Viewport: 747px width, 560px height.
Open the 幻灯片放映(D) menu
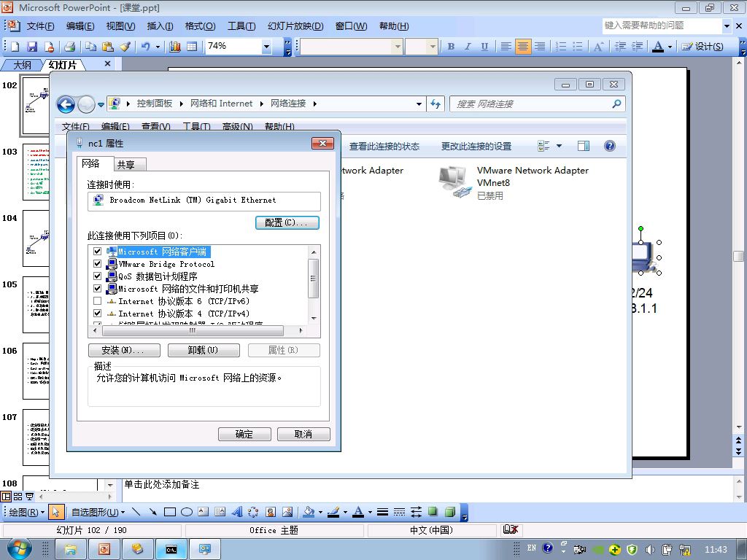pyautogui.click(x=295, y=26)
